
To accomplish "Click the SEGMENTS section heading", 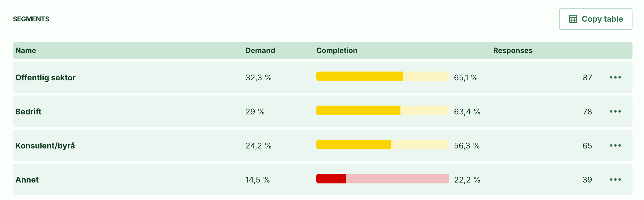I will tap(31, 19).
